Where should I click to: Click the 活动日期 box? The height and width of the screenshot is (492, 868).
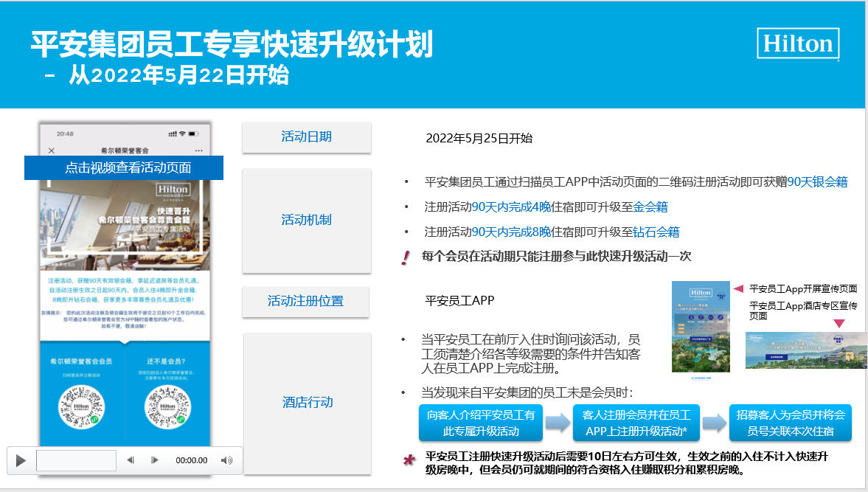[x=307, y=136]
